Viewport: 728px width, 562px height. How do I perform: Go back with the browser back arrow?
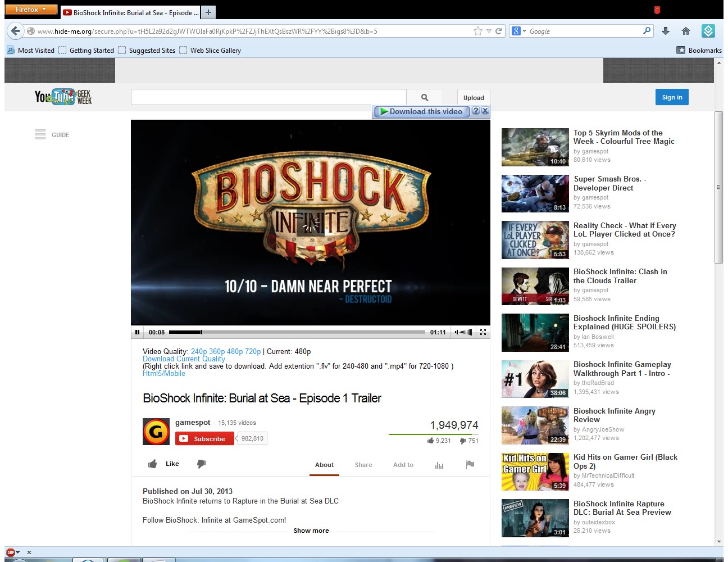pyautogui.click(x=16, y=31)
